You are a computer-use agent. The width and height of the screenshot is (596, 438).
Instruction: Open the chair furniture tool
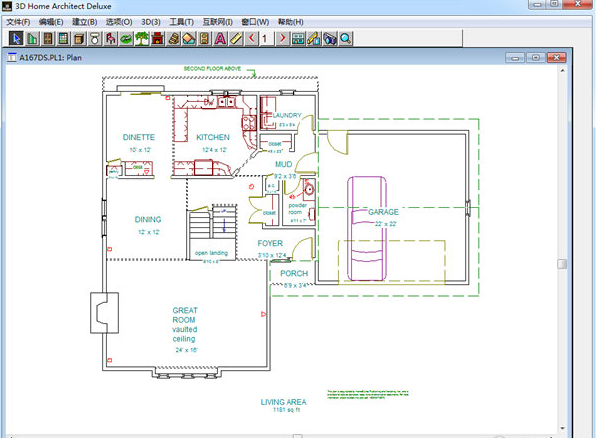click(111, 38)
